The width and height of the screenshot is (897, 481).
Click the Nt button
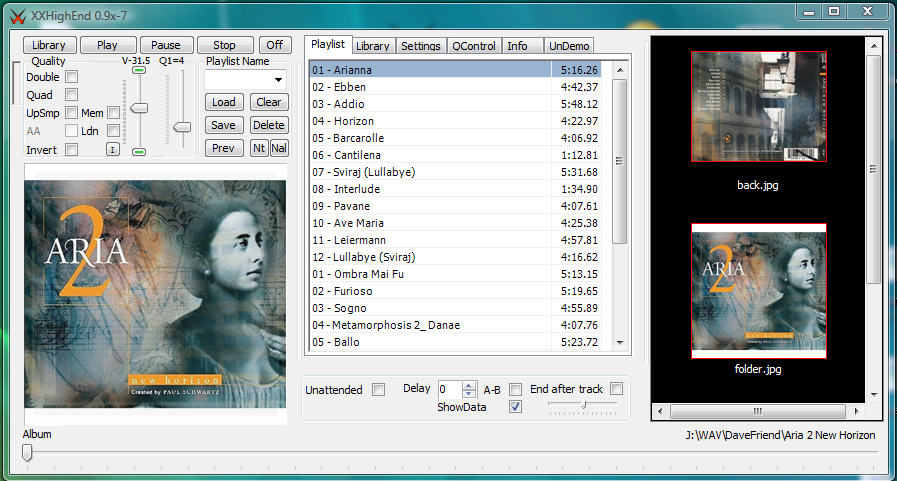pos(259,148)
